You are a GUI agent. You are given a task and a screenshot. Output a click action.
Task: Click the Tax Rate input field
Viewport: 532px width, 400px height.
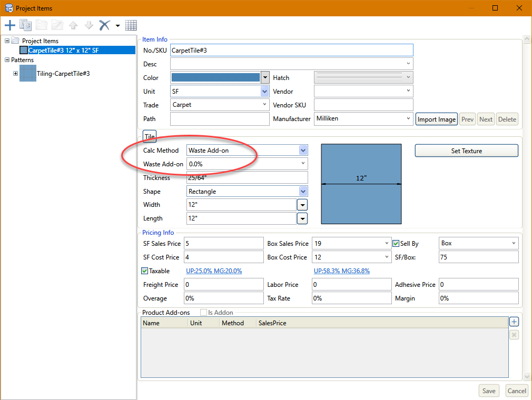coord(351,298)
